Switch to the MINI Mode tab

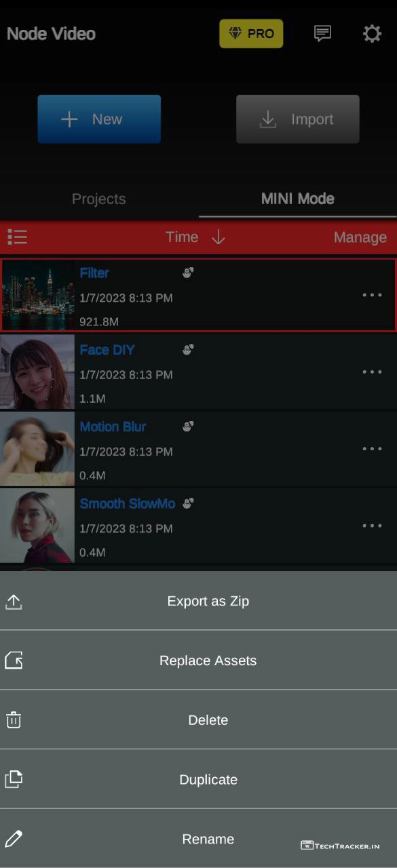pos(298,199)
